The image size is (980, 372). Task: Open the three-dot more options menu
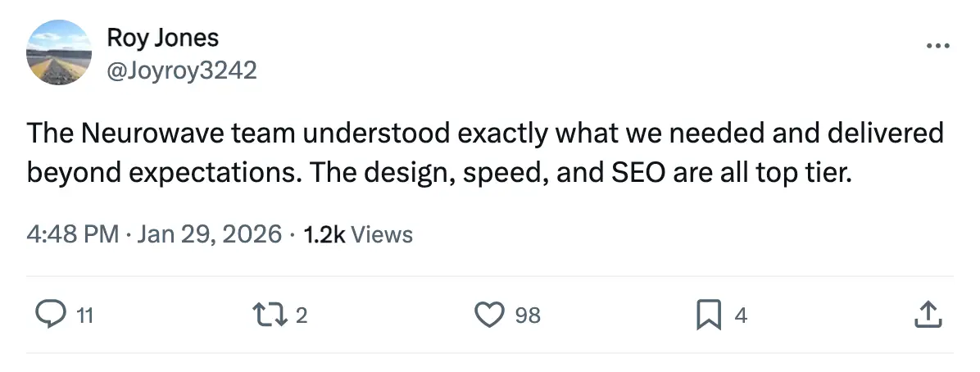(936, 45)
